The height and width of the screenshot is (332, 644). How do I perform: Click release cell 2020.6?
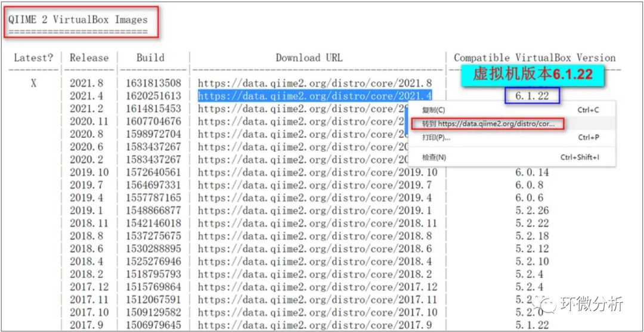(86, 147)
